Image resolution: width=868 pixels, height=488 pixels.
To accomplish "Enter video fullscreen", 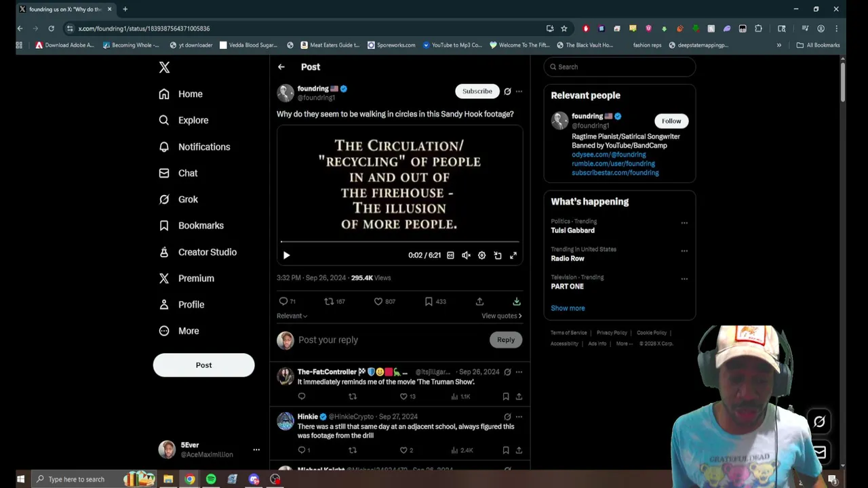I will 513,256.
